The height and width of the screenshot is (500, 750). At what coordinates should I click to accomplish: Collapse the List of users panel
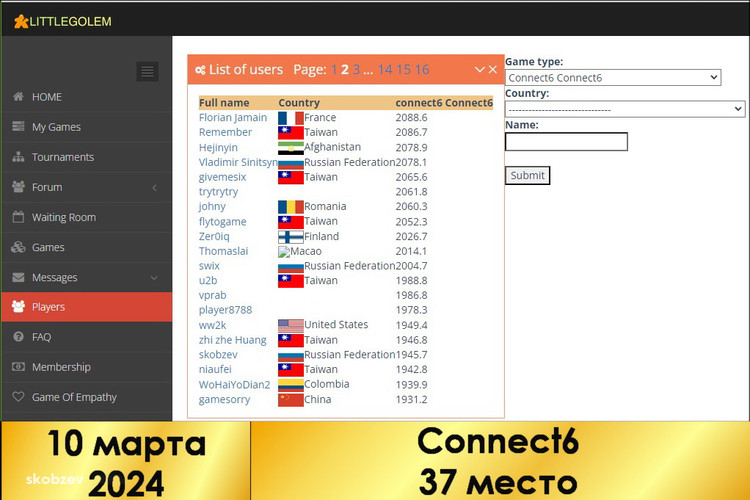tap(479, 69)
